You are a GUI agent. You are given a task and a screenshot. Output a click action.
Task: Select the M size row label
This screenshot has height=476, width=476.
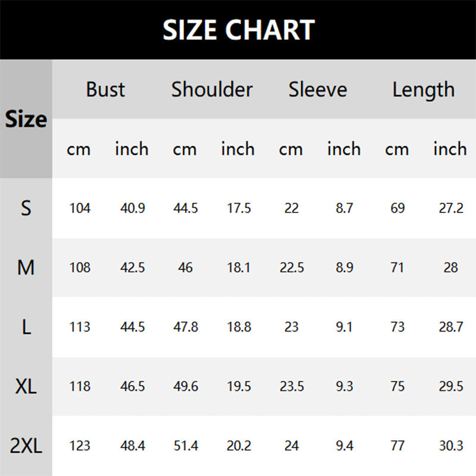(26, 267)
